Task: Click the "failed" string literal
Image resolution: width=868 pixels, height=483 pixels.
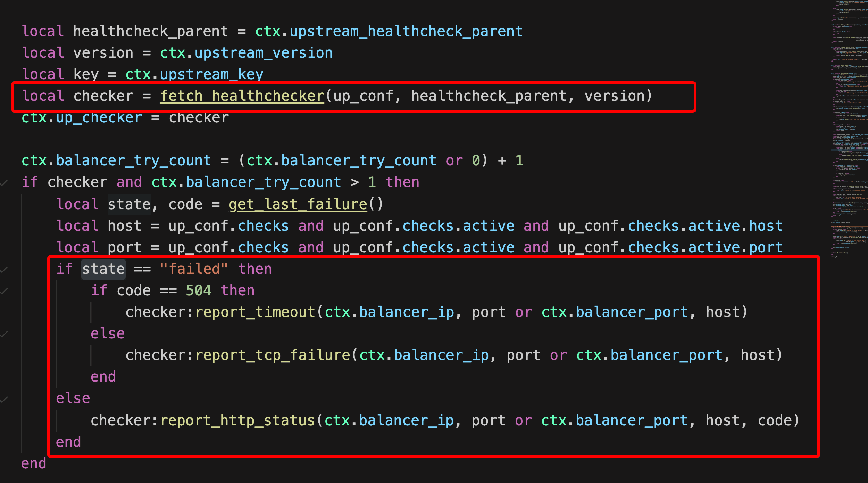Action: point(194,269)
